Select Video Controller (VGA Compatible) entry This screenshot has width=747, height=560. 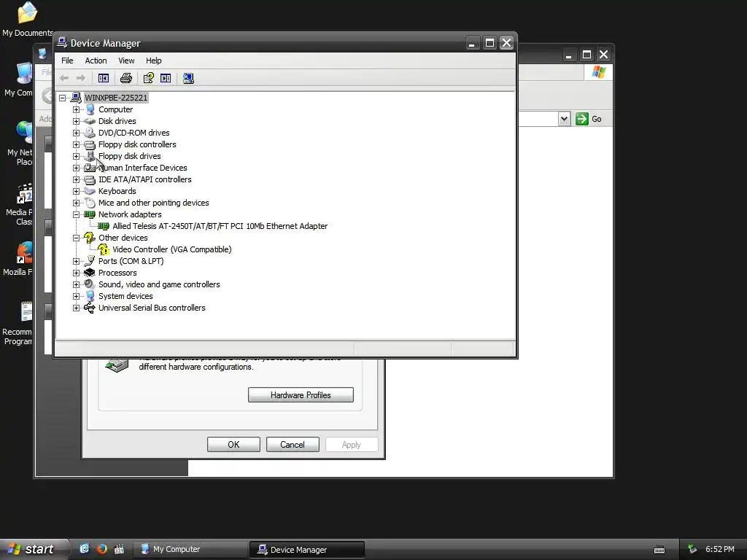coord(172,249)
